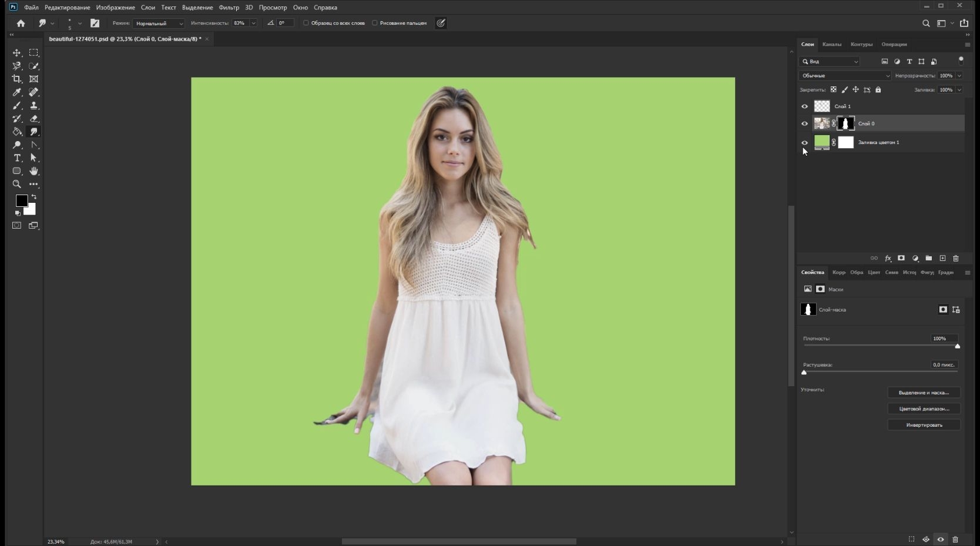Select the Hand tool
The image size is (980, 546).
(33, 171)
